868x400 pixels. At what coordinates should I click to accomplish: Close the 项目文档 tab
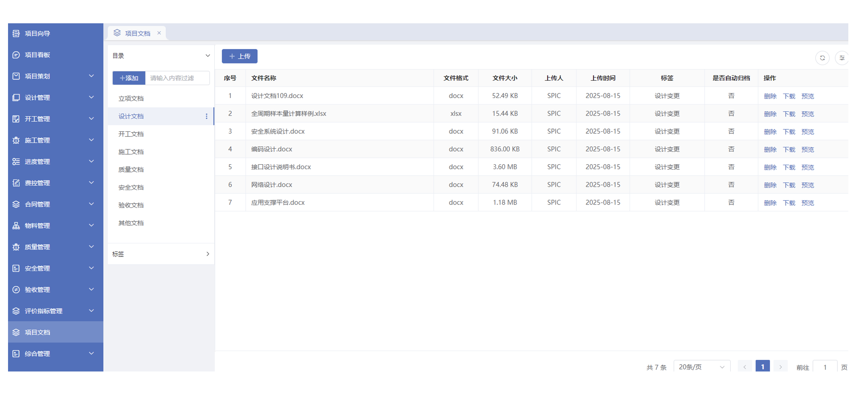coord(159,33)
